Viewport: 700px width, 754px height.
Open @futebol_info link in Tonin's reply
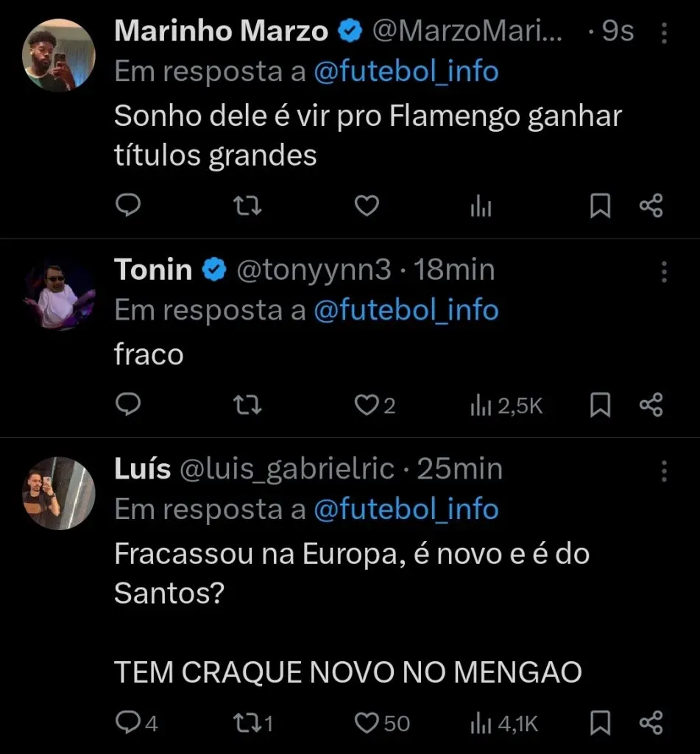[x=406, y=310]
